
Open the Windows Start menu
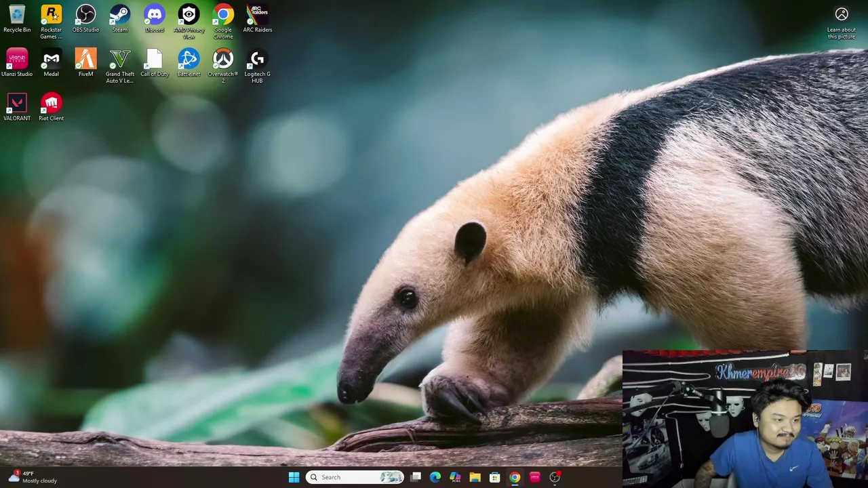(x=294, y=477)
